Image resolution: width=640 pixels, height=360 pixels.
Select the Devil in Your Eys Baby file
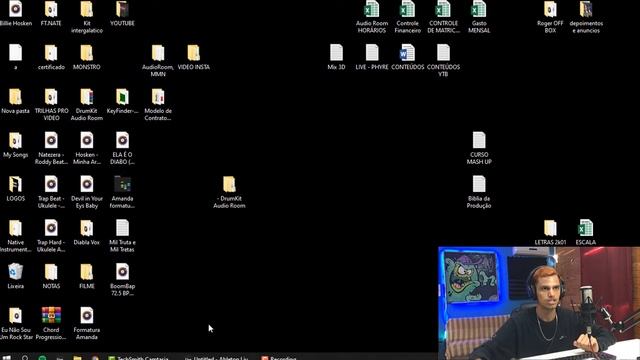coord(87,184)
